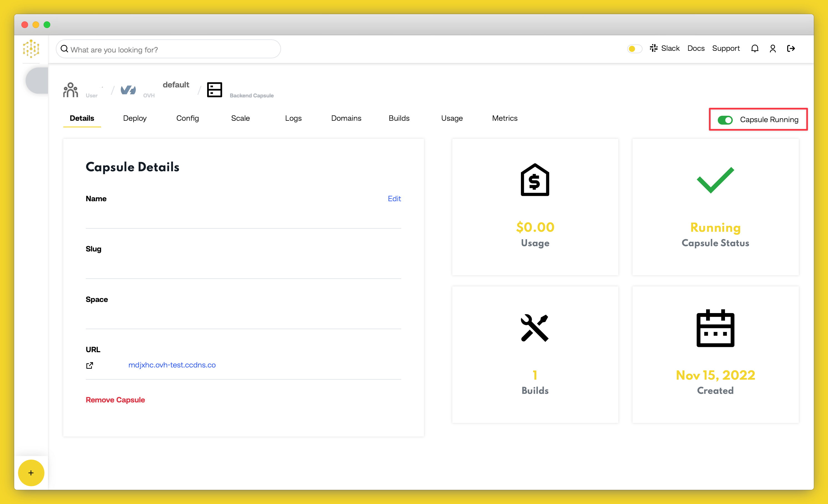The image size is (828, 504).
Task: Click the green running checkmark icon
Action: tap(715, 180)
